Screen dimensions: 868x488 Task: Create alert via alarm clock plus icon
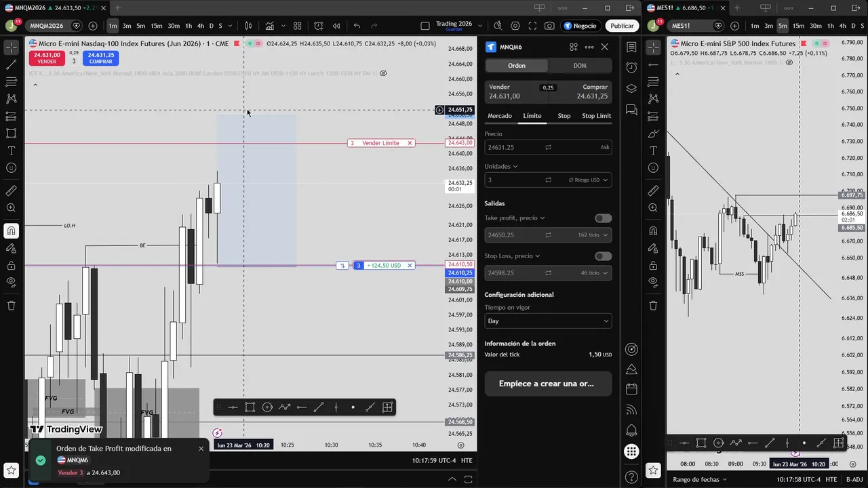point(319,26)
